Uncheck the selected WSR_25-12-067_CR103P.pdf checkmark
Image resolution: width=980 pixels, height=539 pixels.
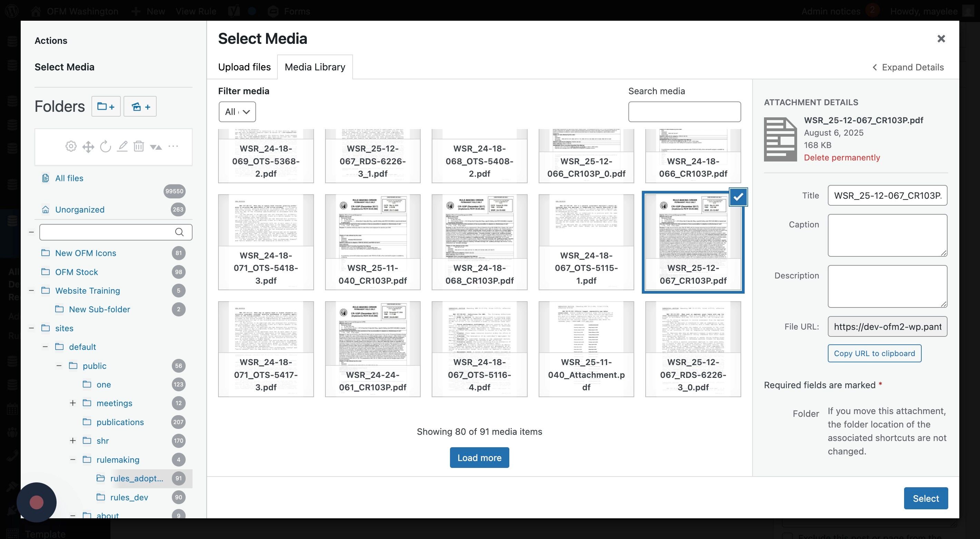[738, 197]
